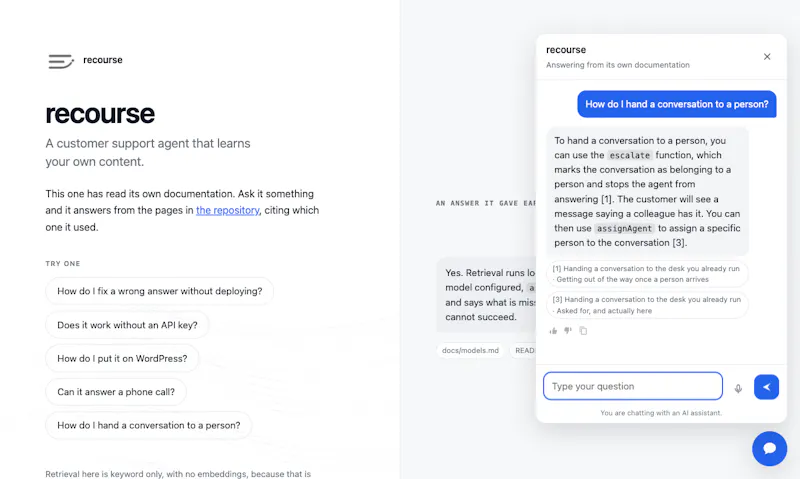Click the blue send message arrow
The height and width of the screenshot is (479, 800).
766,387
